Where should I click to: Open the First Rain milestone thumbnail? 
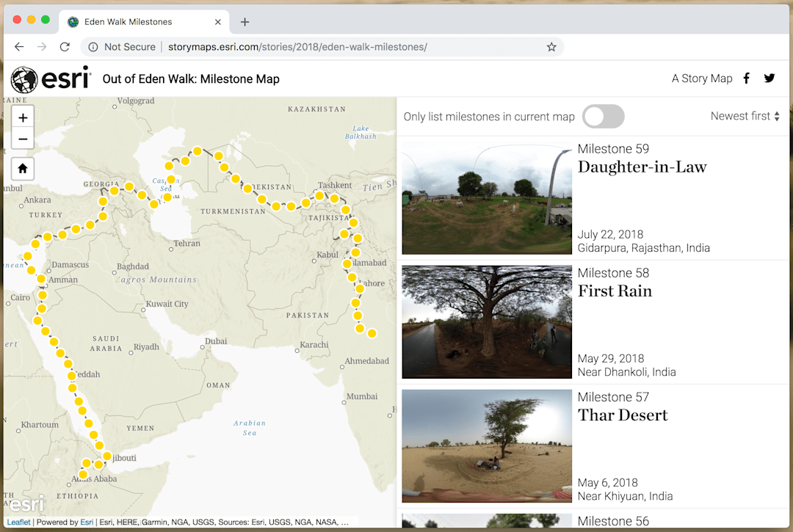click(486, 321)
